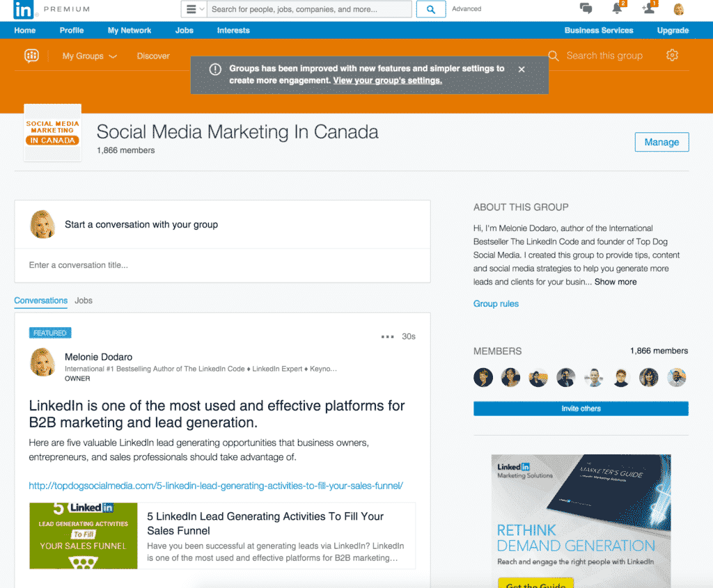Open the add connections icon

tap(648, 8)
